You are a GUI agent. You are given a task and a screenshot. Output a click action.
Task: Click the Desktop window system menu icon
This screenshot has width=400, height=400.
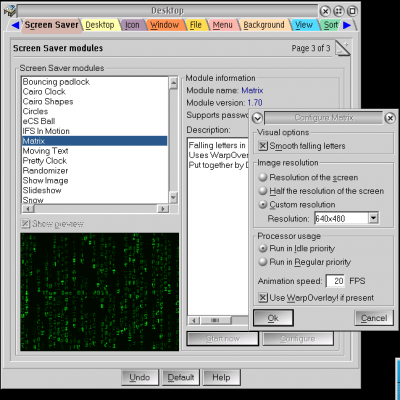pos(10,11)
